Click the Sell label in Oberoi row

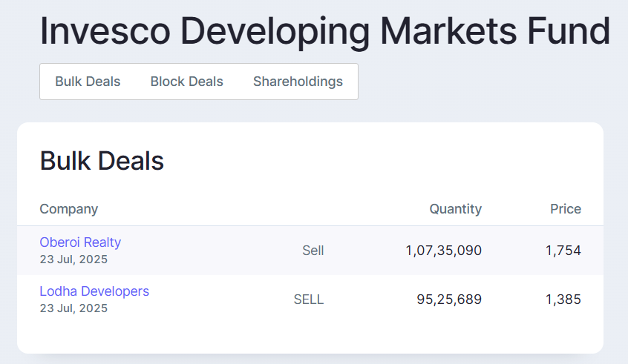[x=313, y=251]
